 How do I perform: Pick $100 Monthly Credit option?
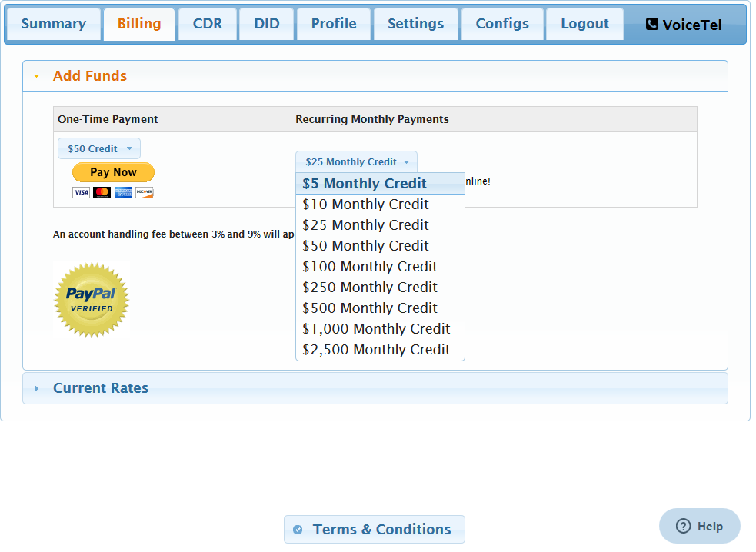coord(380,267)
